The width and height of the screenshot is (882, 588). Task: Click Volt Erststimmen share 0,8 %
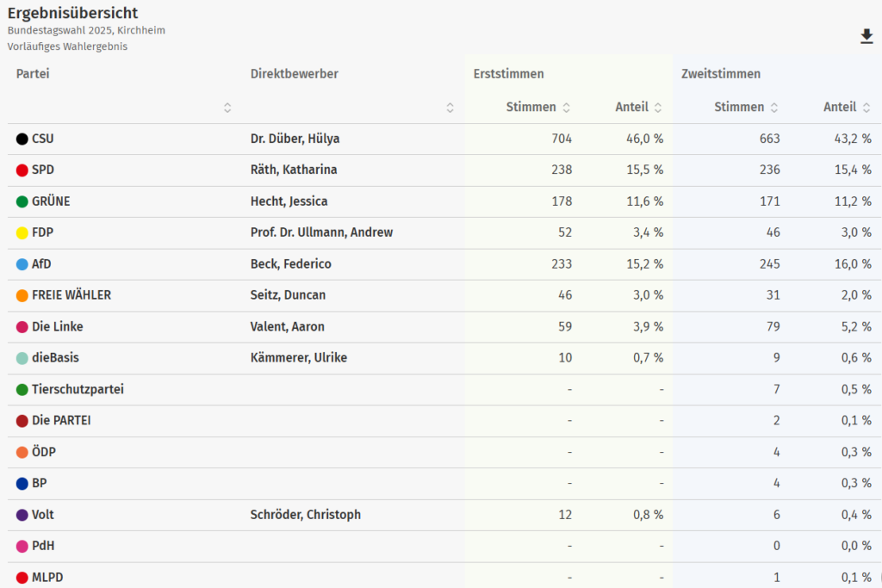tap(648, 514)
